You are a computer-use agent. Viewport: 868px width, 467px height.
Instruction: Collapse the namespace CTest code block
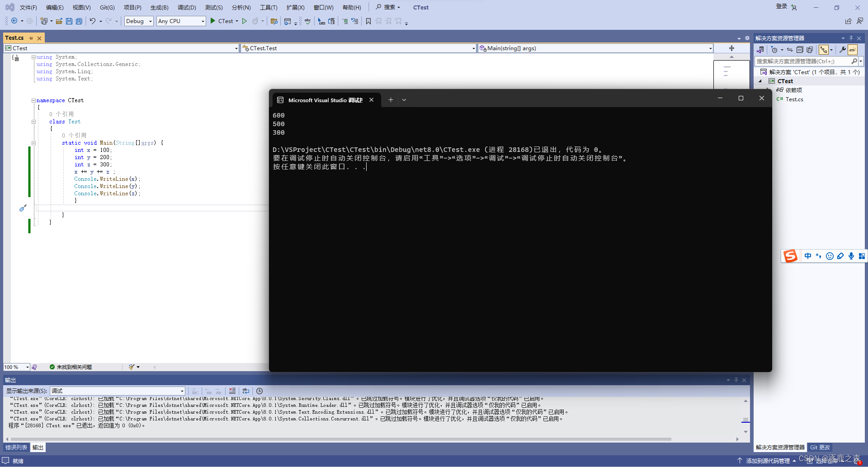click(x=33, y=100)
